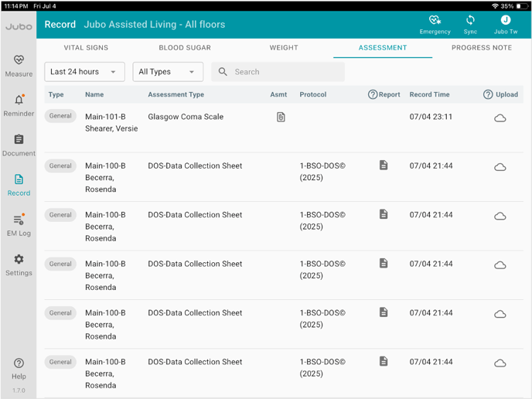The image size is (532, 399).
Task: Click the Asmt column header
Action: click(x=278, y=94)
